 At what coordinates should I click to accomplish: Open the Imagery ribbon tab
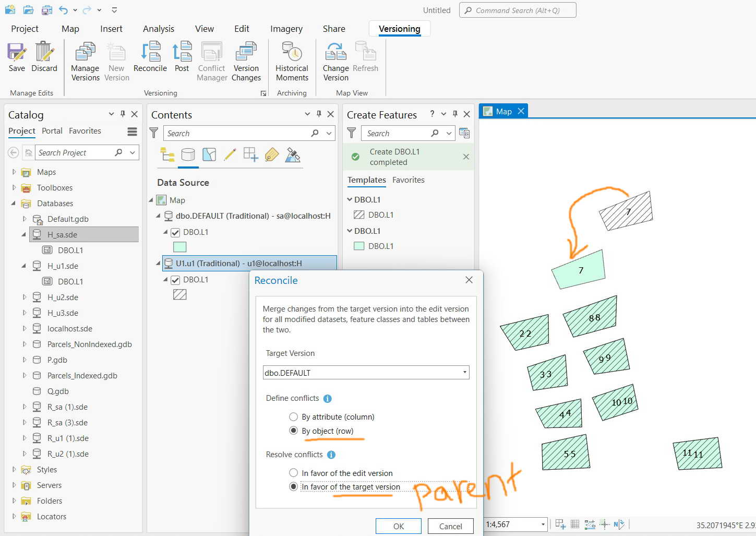tap(286, 29)
